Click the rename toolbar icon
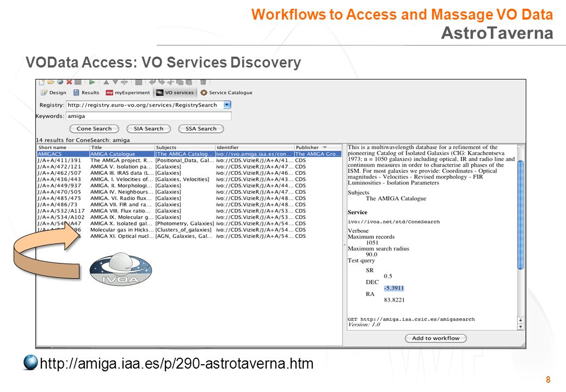The image size is (566, 392). pos(124,82)
